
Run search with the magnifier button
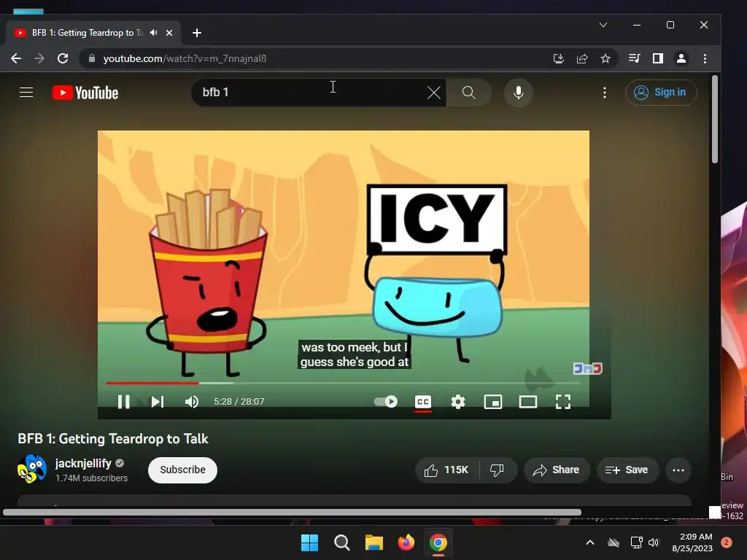click(x=469, y=93)
